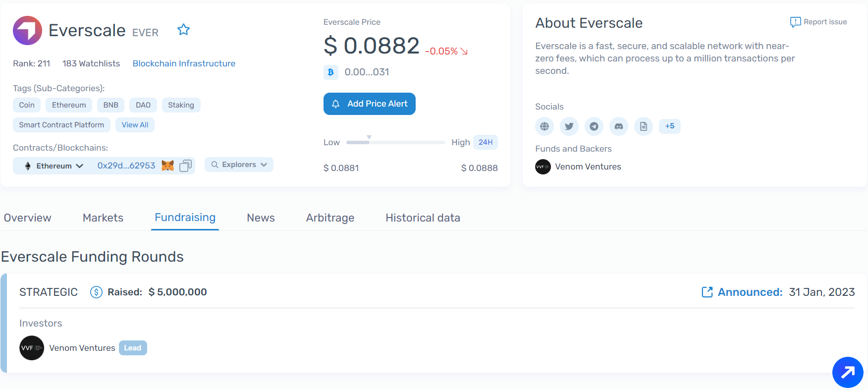The height and width of the screenshot is (390, 868).
Task: Expand the Ethereum blockchain dropdown
Action: (54, 166)
